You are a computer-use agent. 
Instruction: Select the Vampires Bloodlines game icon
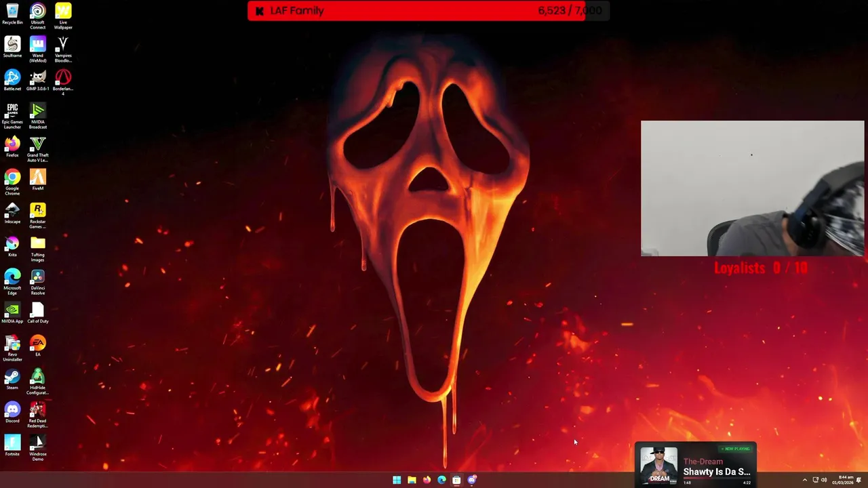(x=63, y=49)
